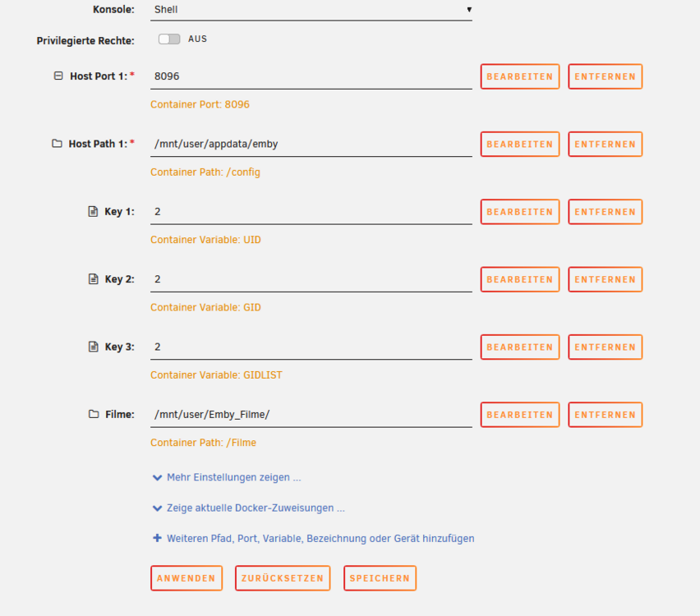Click into the Filme path field
This screenshot has height=616, width=700.
[x=311, y=414]
